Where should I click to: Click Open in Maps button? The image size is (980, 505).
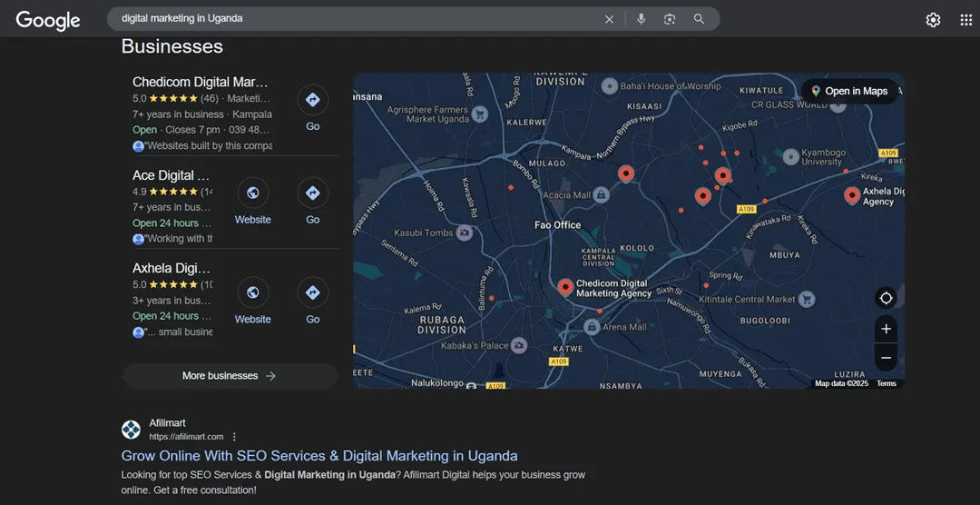point(850,92)
